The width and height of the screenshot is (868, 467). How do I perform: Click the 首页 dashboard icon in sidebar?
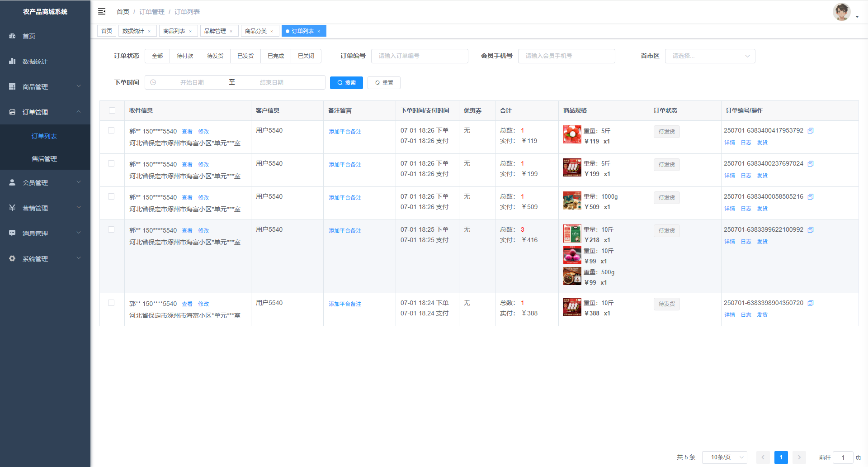tap(12, 36)
